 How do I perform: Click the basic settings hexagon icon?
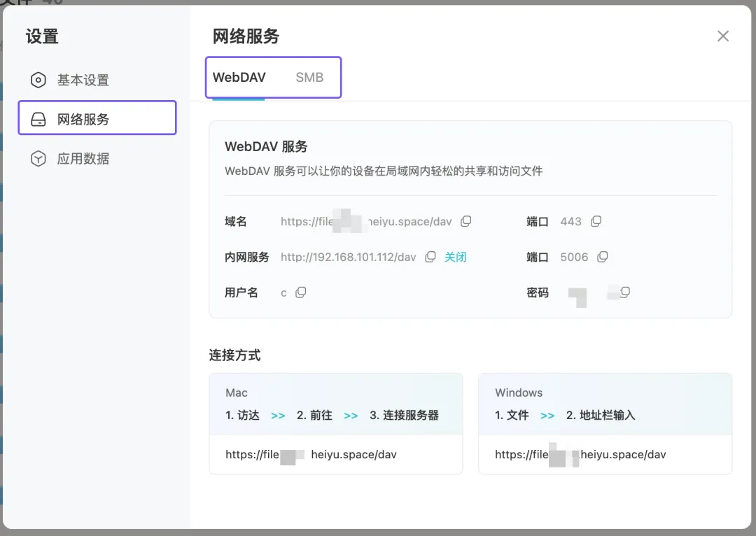tap(38, 80)
